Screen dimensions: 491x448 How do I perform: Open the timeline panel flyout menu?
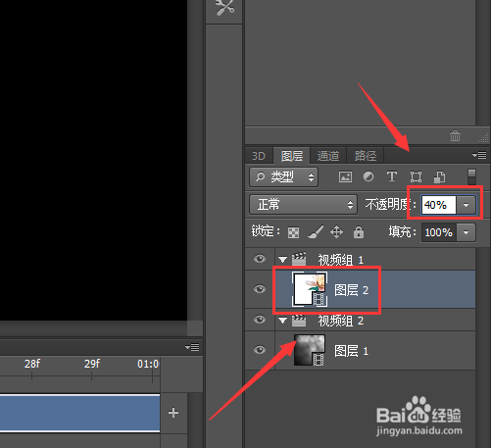pyautogui.click(x=192, y=347)
